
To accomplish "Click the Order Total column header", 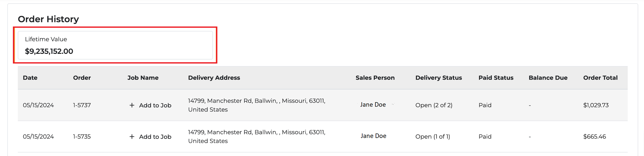I will (x=600, y=78).
